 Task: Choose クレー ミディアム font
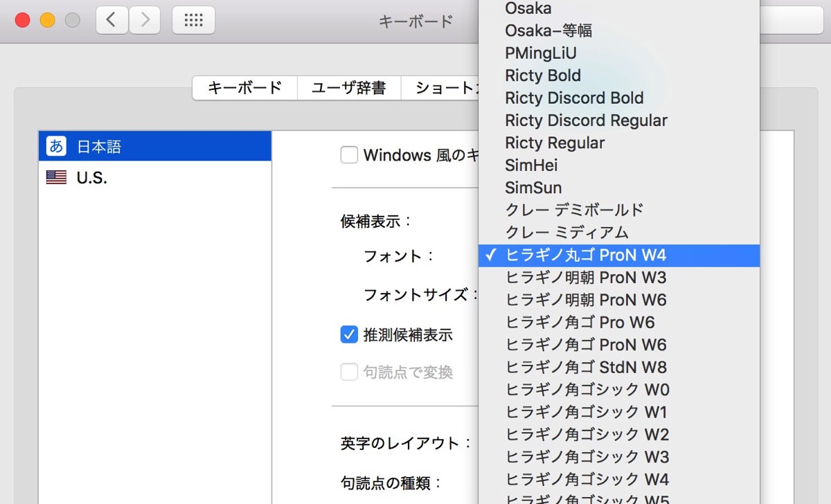[619, 233]
